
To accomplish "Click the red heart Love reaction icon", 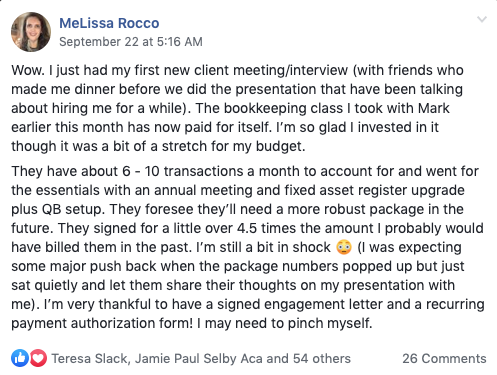I will 38,358.
